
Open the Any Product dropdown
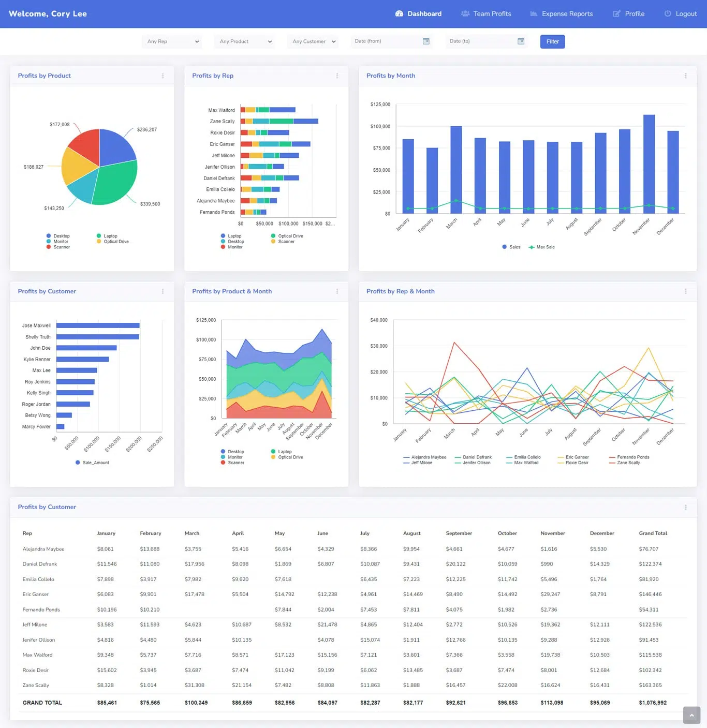pyautogui.click(x=244, y=41)
